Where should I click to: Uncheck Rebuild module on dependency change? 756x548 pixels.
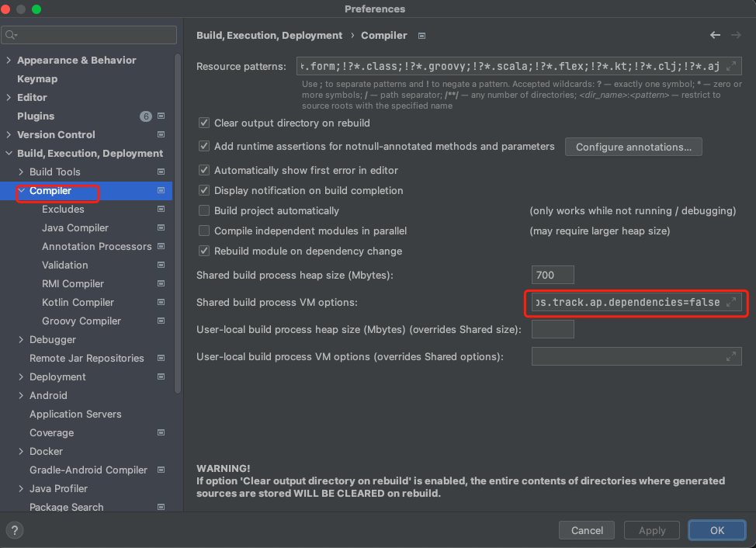click(x=204, y=251)
